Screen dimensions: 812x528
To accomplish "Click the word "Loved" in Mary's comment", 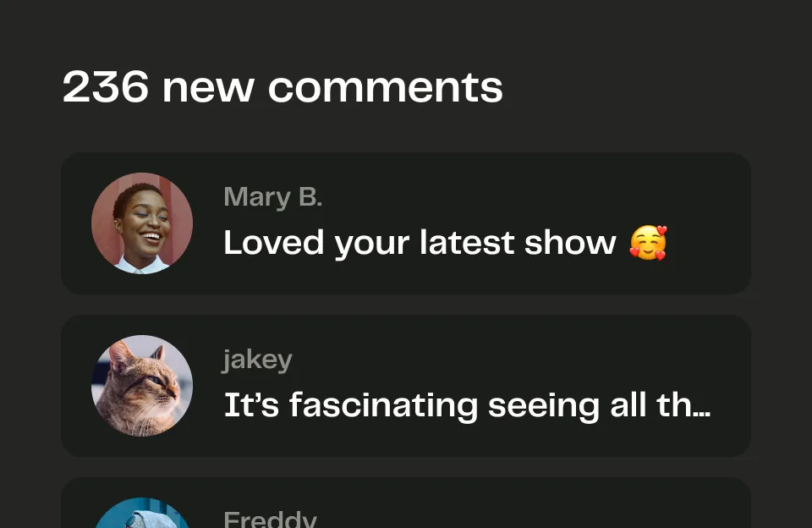I will [274, 243].
